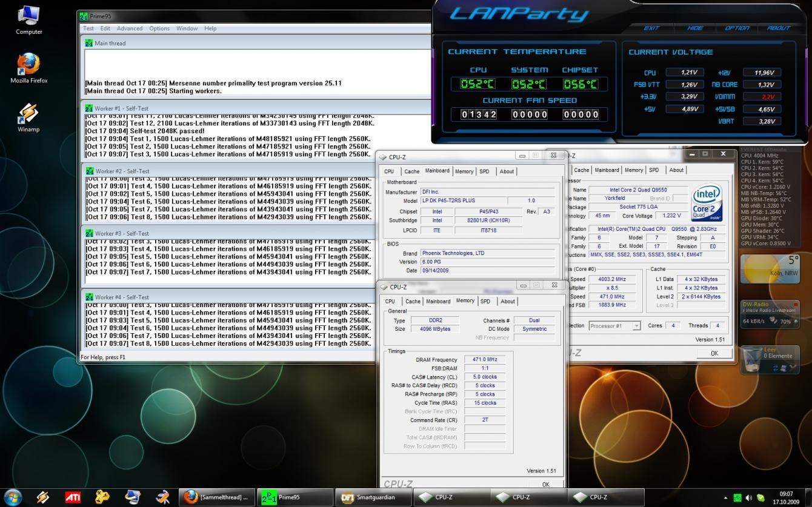Switch to the Firefox Sammelthread taskbar button
The image size is (812, 507).
pyautogui.click(x=217, y=497)
